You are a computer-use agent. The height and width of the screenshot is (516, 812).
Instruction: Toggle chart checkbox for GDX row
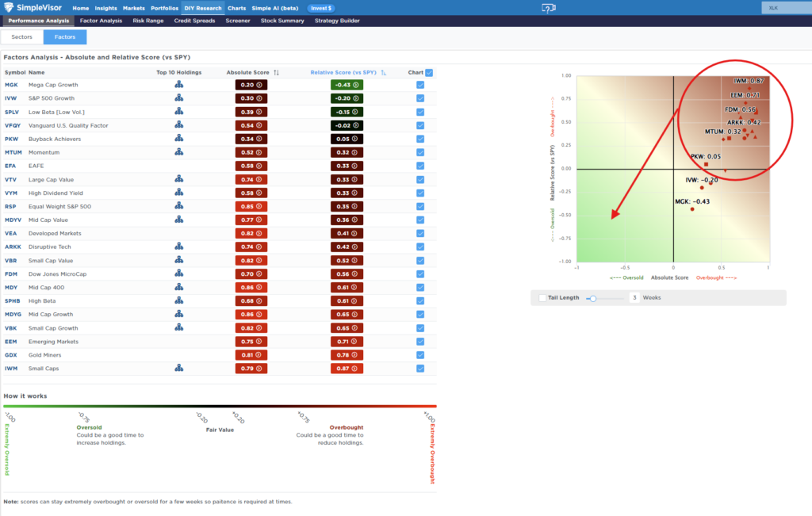tap(420, 354)
